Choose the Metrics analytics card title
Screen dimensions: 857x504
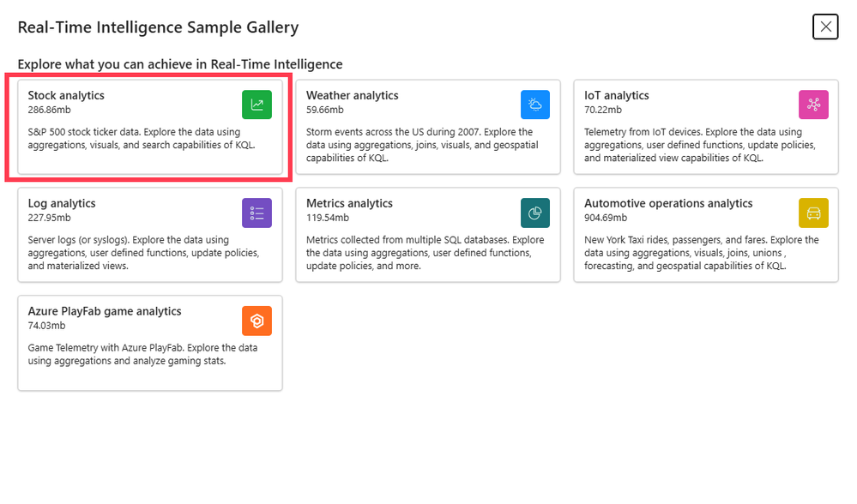click(x=349, y=204)
